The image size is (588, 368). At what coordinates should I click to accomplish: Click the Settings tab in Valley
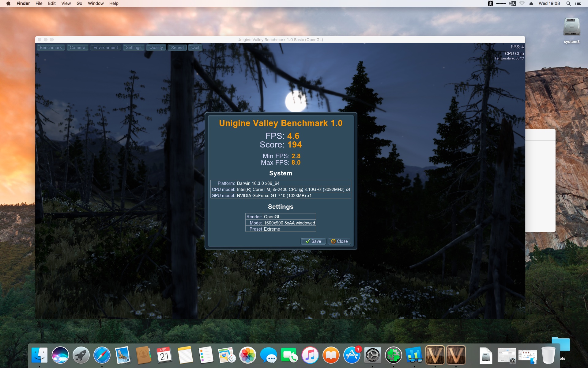point(134,48)
